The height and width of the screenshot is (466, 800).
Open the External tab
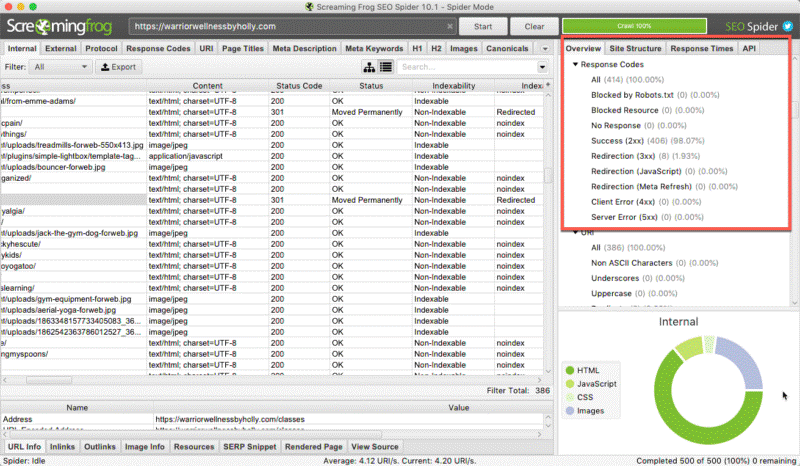60,48
